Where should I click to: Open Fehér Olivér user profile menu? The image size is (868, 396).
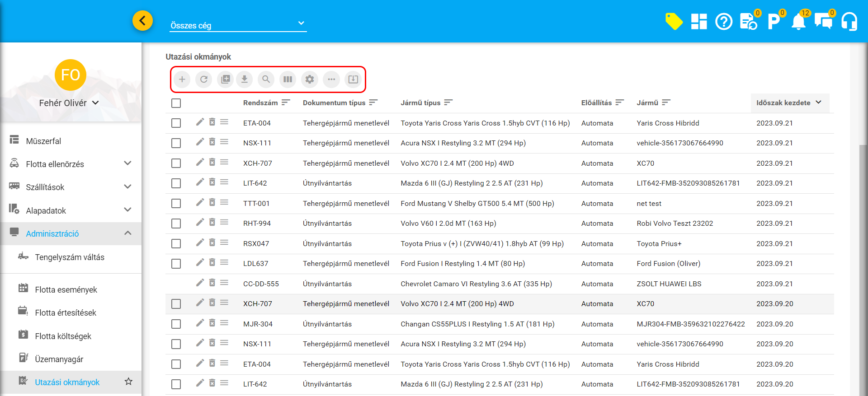pyautogui.click(x=69, y=103)
